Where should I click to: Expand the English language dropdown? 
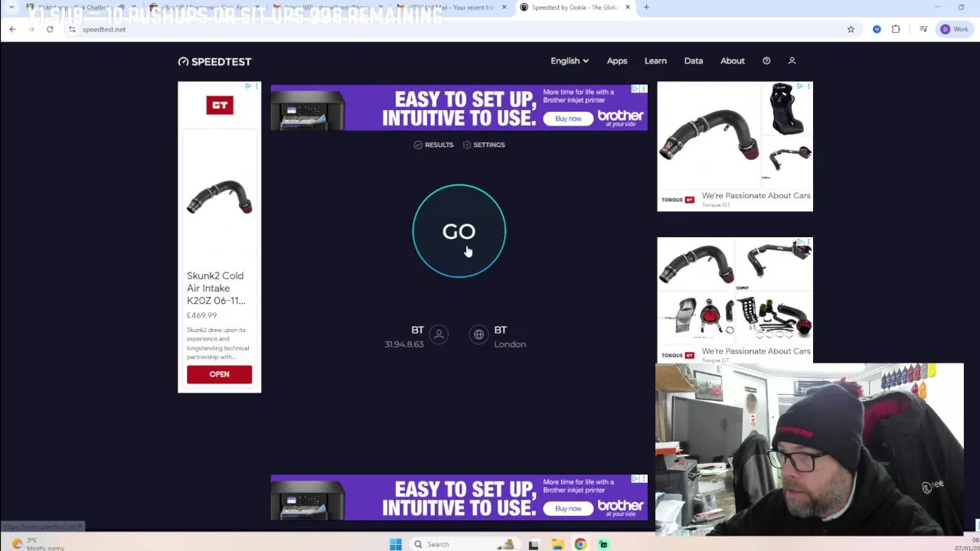(x=569, y=60)
